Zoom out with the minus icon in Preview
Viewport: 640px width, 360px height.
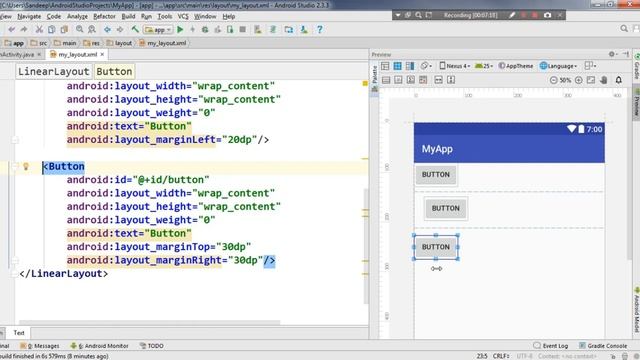(553, 80)
